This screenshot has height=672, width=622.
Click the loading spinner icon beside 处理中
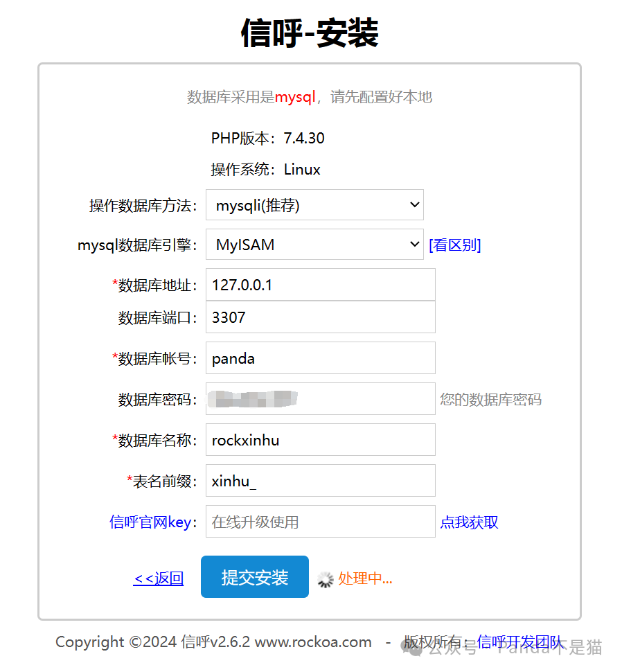[326, 579]
